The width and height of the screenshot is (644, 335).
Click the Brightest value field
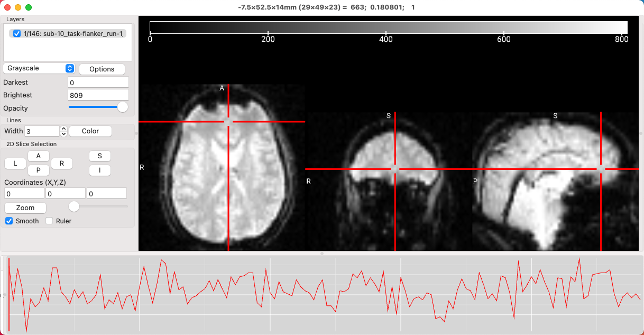click(x=98, y=95)
